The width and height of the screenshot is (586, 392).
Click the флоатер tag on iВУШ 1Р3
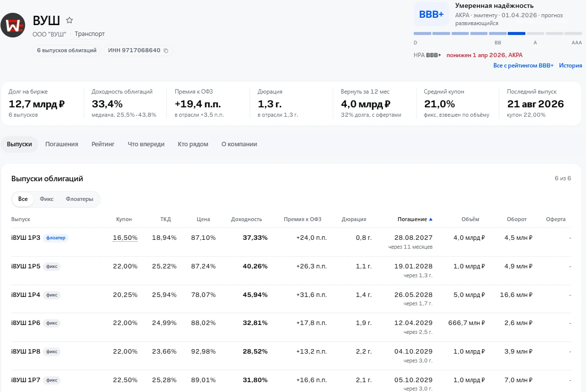56,238
